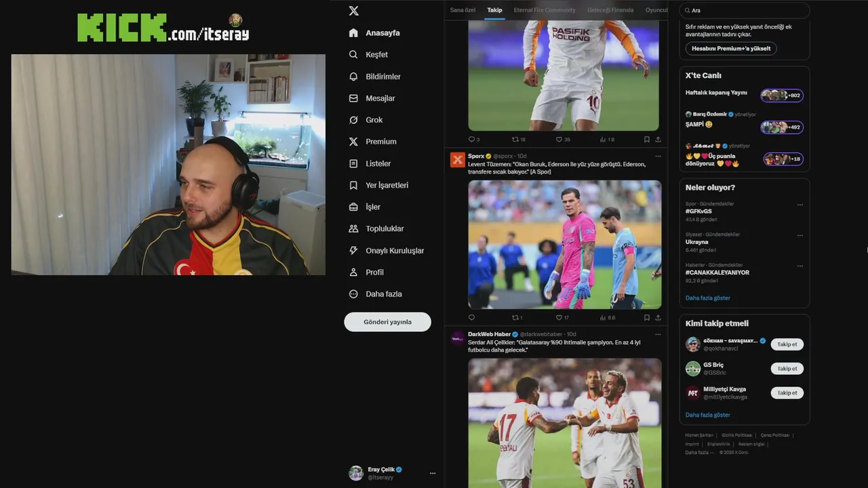868x488 pixels.
Task: Bookmark the Sporx Ederson post
Action: coord(646,317)
